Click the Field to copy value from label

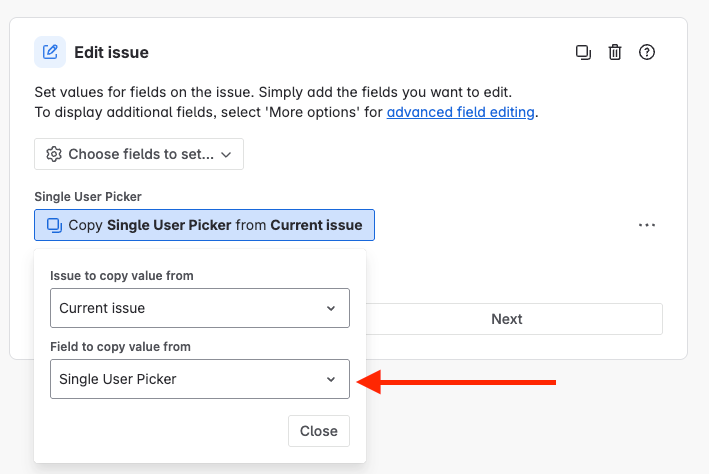coord(120,347)
